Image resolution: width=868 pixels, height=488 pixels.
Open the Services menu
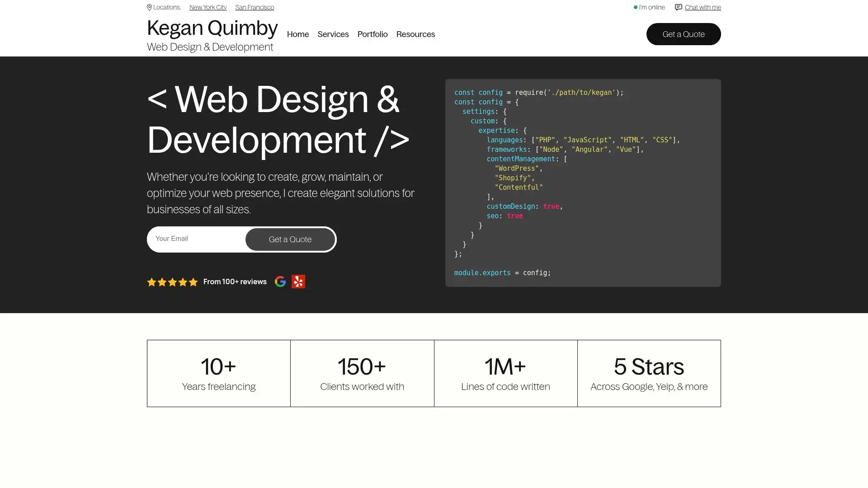[x=333, y=34]
